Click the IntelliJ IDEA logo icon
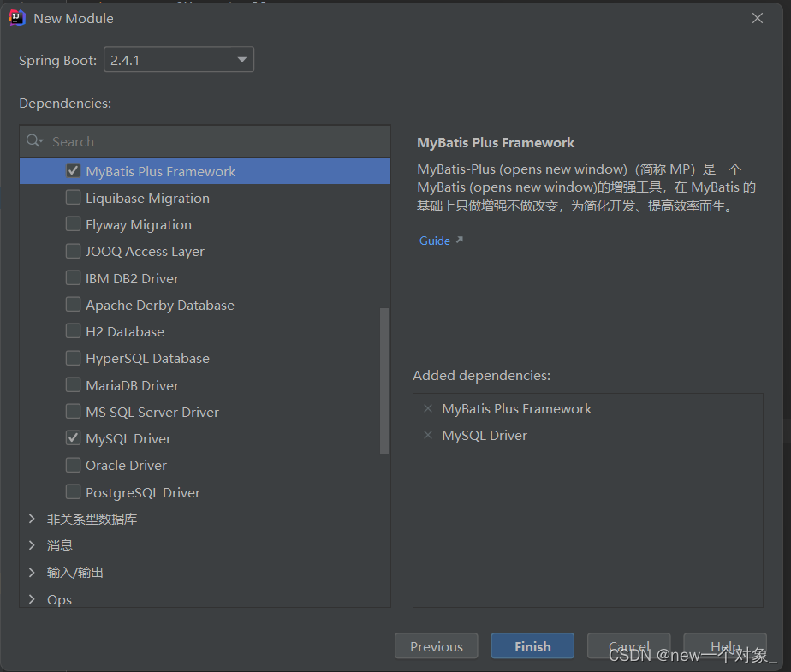The height and width of the screenshot is (672, 791). click(x=16, y=18)
